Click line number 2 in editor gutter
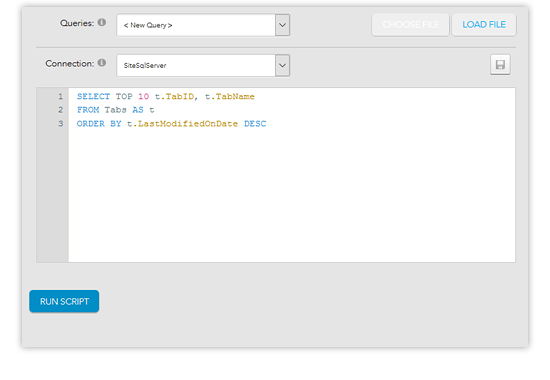The height and width of the screenshot is (380, 550). coord(61,110)
